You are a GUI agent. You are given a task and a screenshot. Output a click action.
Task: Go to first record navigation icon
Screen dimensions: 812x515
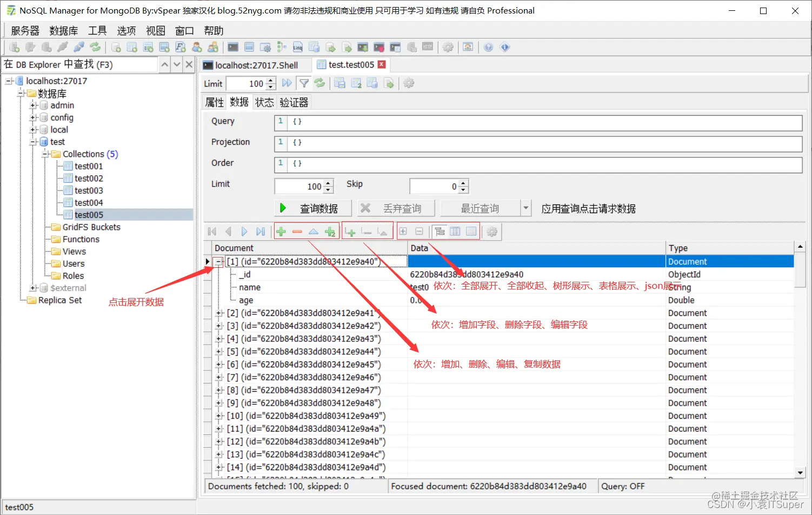212,232
